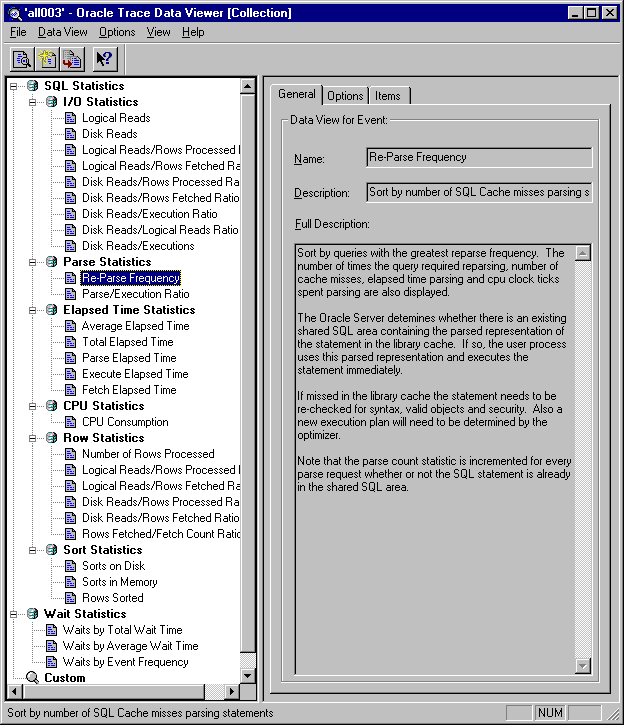Click the copy data view toolbar icon
This screenshot has height=725, width=624.
[72, 59]
